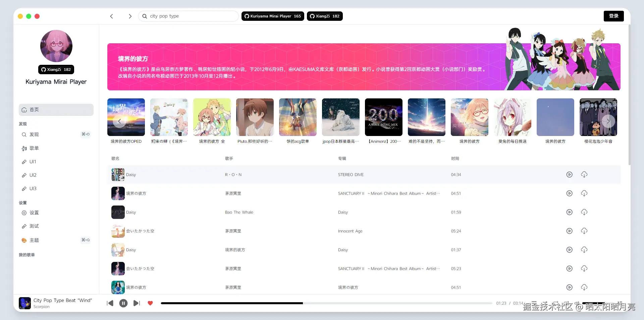Open the 难的不是坚持 playlist cover
The width and height of the screenshot is (644, 320).
[427, 117]
